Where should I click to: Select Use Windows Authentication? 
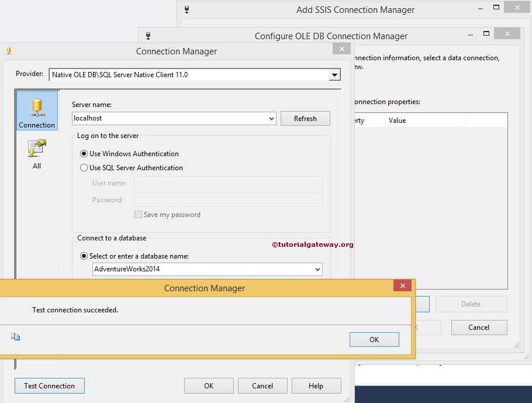pyautogui.click(x=84, y=153)
